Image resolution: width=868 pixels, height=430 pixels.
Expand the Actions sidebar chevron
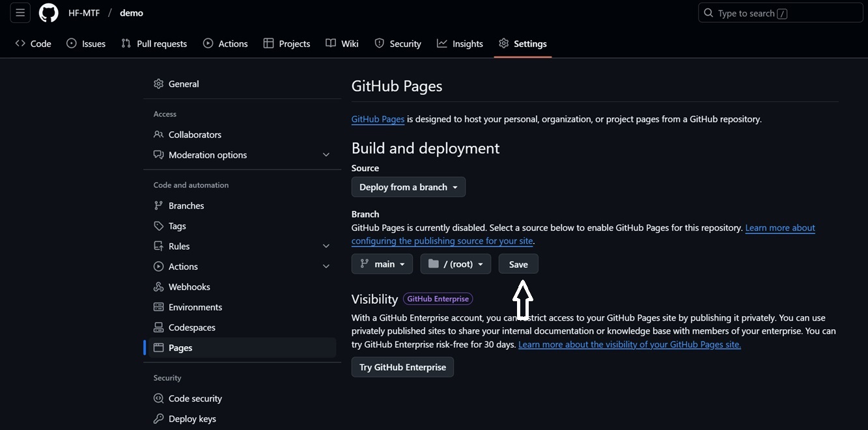pos(326,267)
